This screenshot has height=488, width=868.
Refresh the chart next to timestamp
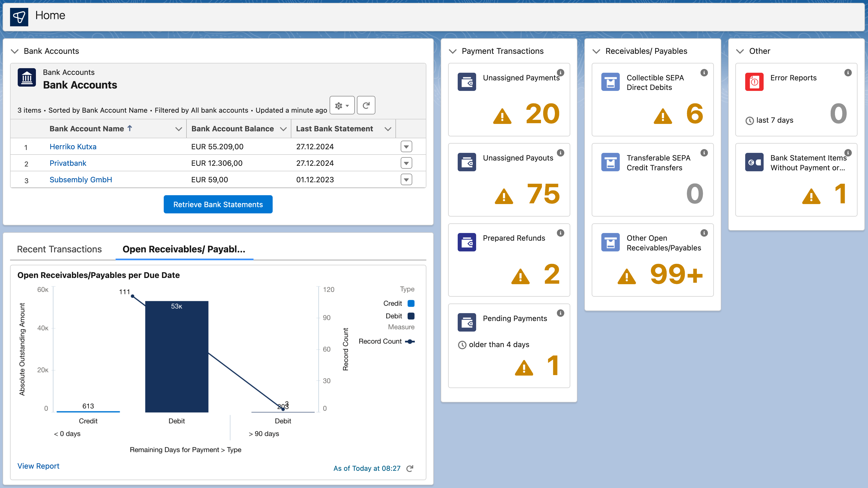pos(410,468)
